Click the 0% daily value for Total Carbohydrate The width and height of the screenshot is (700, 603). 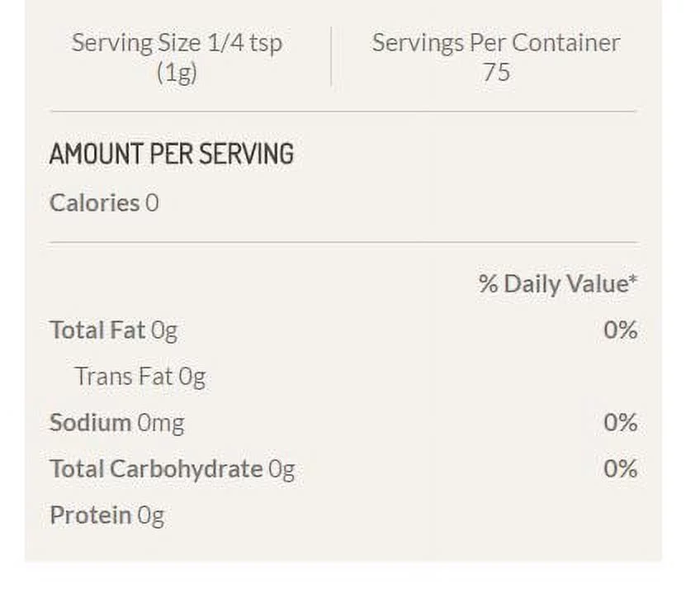(620, 469)
